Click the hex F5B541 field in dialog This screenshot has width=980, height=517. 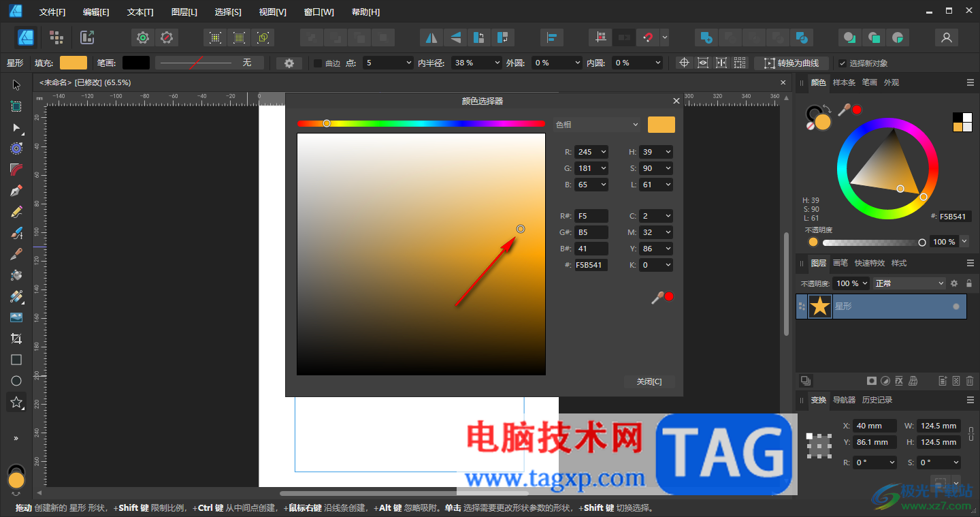click(x=591, y=265)
